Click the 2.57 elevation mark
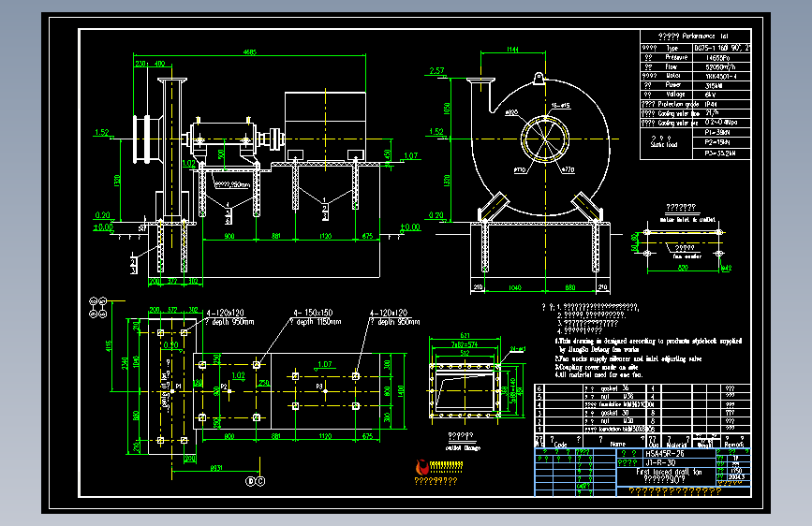Viewport: 812px width, 526px height. (436, 71)
